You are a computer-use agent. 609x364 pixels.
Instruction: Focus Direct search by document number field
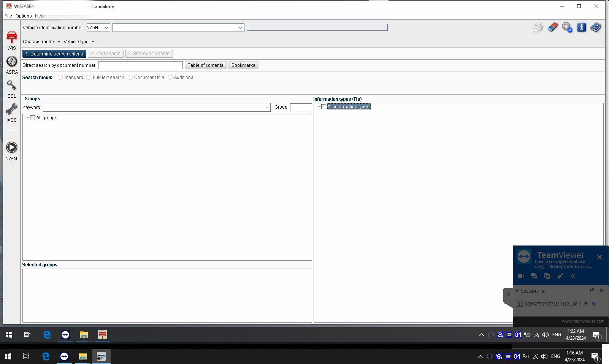click(140, 65)
